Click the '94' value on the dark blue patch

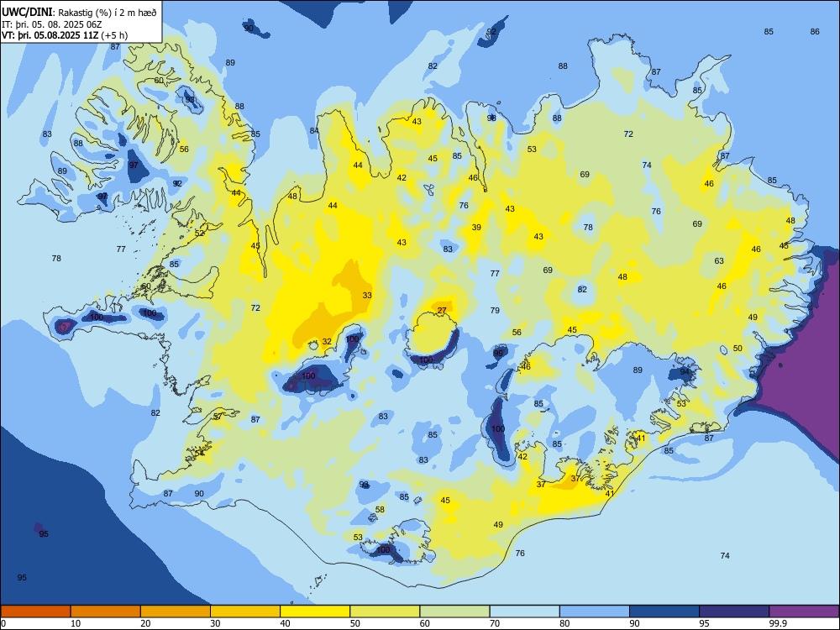coord(685,371)
